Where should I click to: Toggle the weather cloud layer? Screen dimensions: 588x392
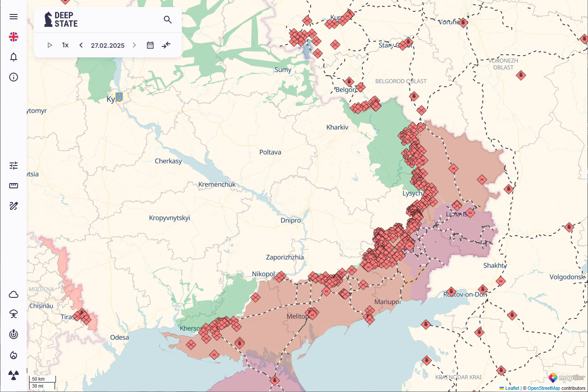(x=14, y=294)
